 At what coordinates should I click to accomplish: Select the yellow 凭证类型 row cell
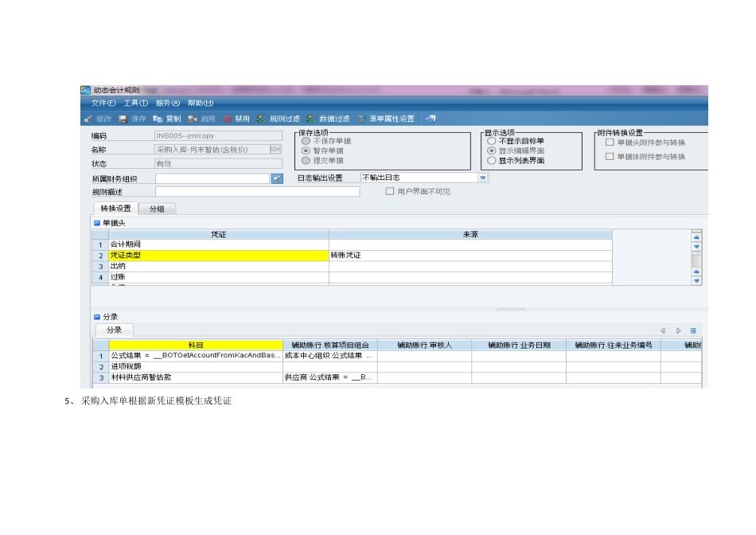(x=219, y=256)
